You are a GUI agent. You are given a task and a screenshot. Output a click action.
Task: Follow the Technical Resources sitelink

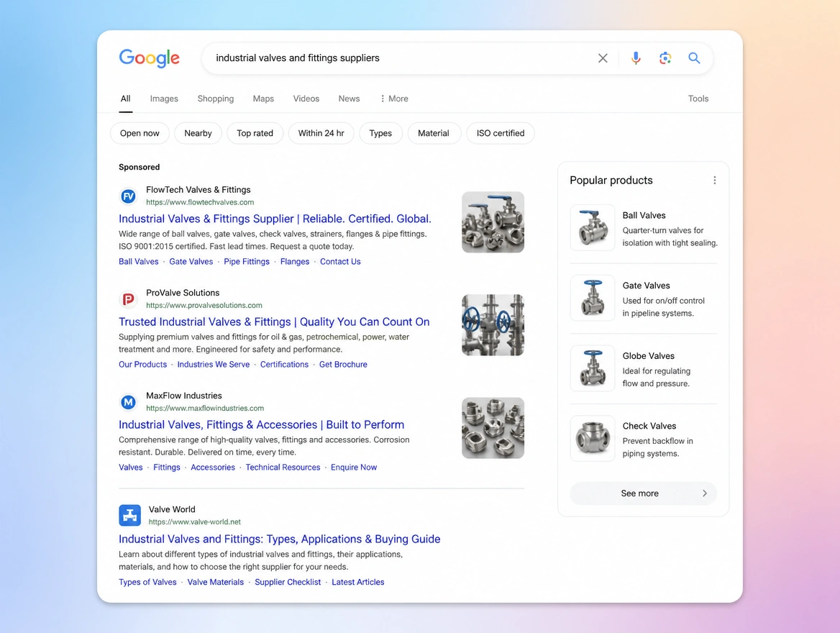[283, 468]
